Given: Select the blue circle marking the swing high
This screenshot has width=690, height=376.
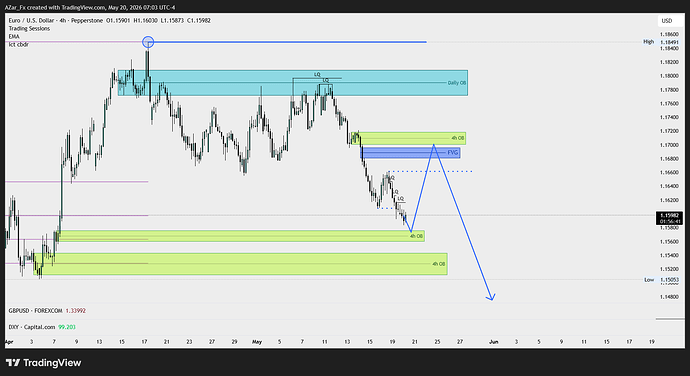Looking at the screenshot, I should [x=148, y=42].
